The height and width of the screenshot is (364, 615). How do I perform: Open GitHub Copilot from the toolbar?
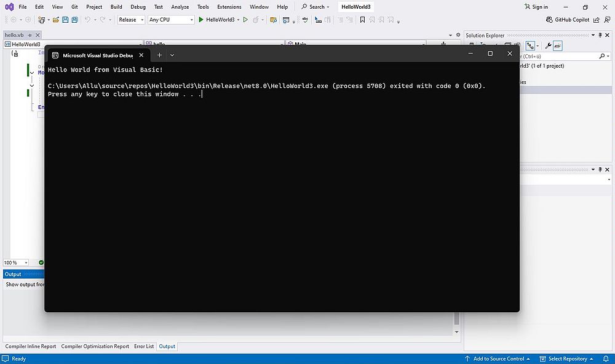coord(568,20)
